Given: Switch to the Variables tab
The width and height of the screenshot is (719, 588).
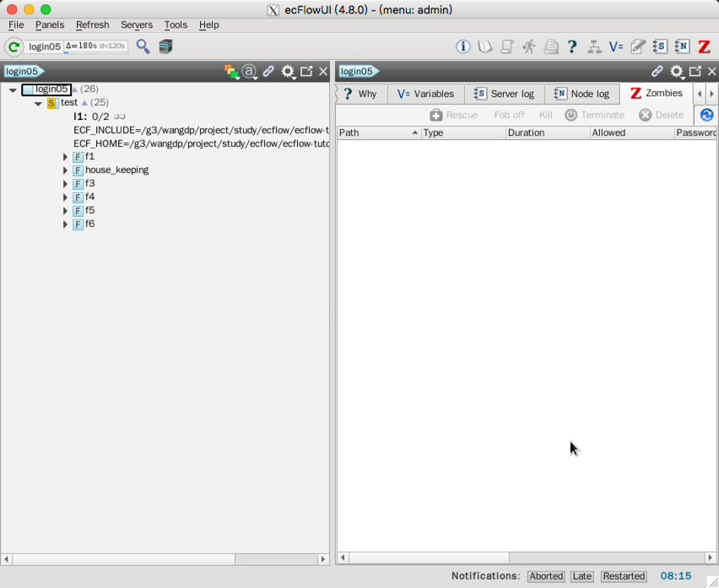Looking at the screenshot, I should pyautogui.click(x=426, y=94).
